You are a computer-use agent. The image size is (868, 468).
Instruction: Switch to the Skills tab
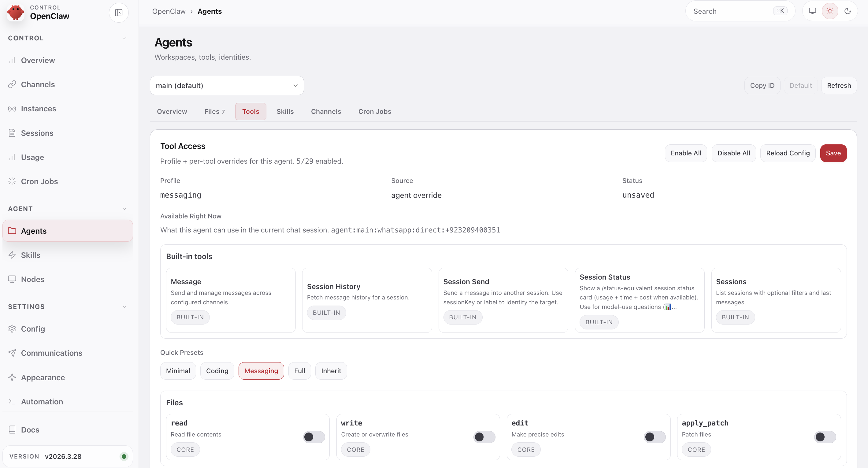tap(285, 111)
